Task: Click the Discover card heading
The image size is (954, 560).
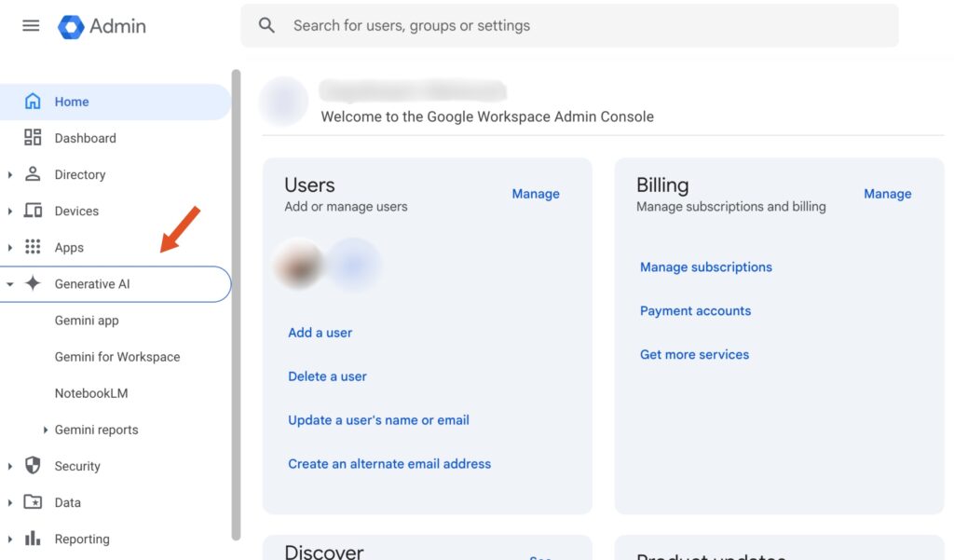Action: click(x=323, y=552)
